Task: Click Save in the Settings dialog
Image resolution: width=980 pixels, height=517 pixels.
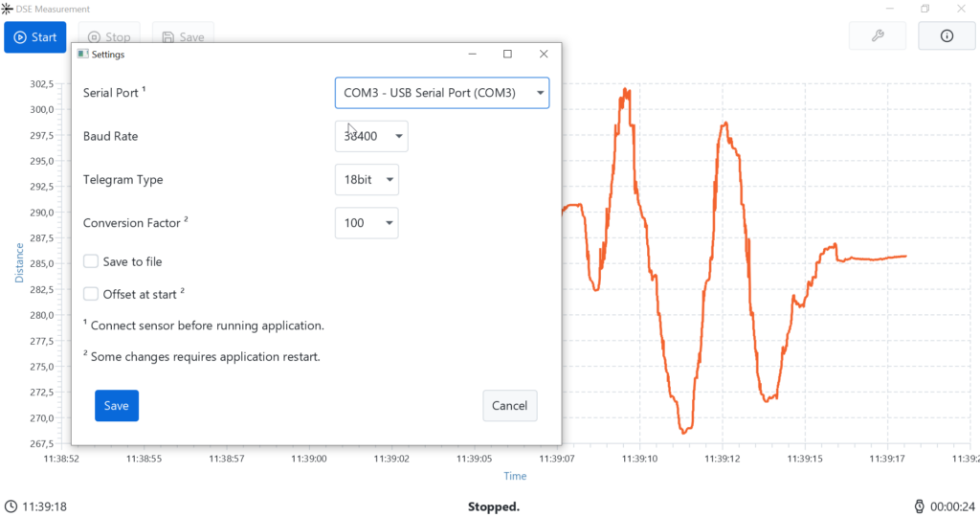Action: (117, 406)
